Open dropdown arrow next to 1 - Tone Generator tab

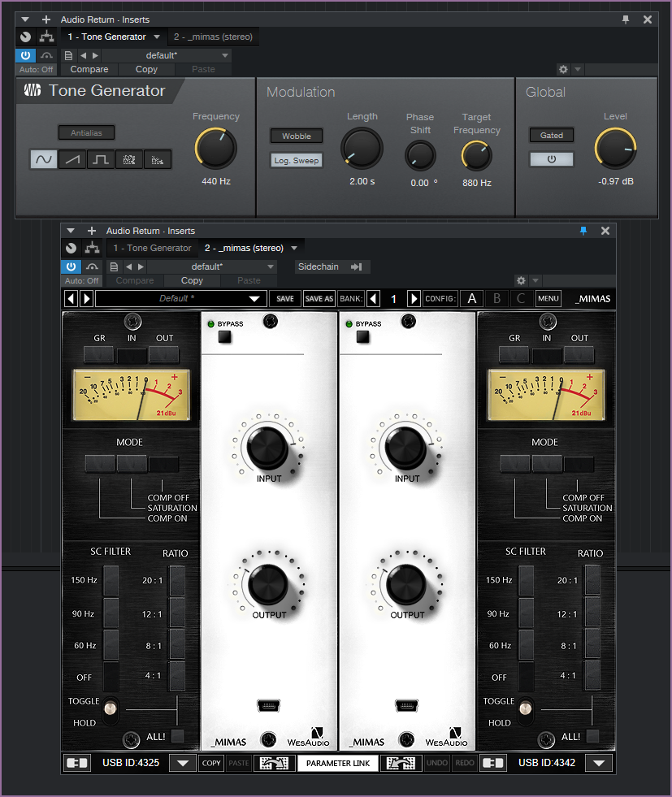tap(157, 37)
